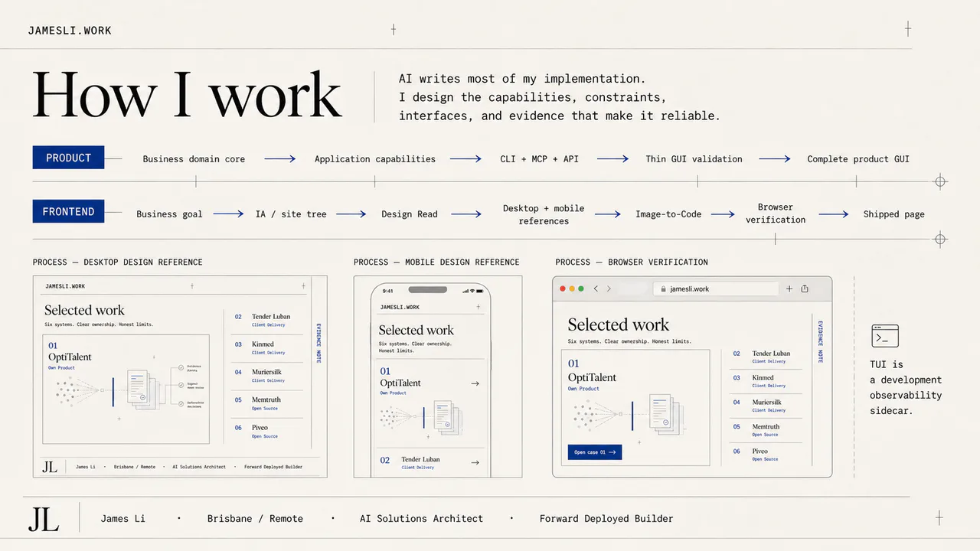Click the large JL monogram in the page footer
Image resolution: width=980 pixels, height=551 pixels.
[x=44, y=518]
